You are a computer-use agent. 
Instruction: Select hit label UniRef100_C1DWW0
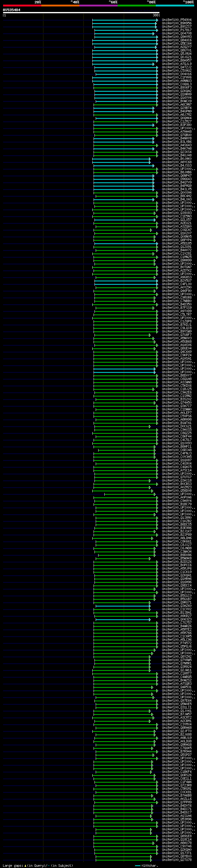176,410
